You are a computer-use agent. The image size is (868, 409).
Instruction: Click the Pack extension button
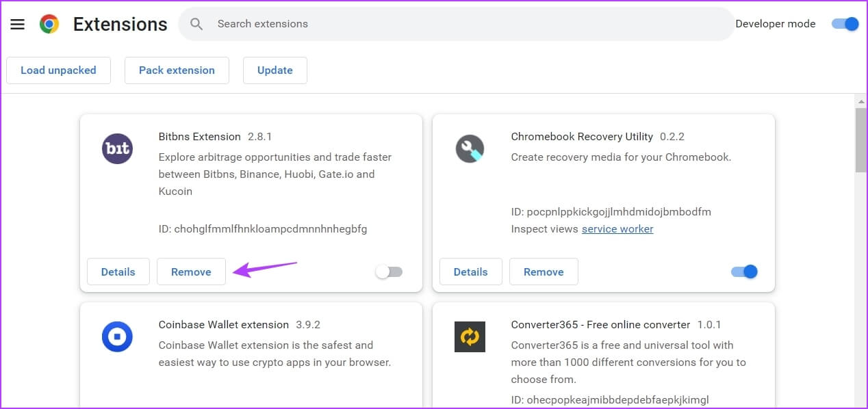tap(177, 70)
